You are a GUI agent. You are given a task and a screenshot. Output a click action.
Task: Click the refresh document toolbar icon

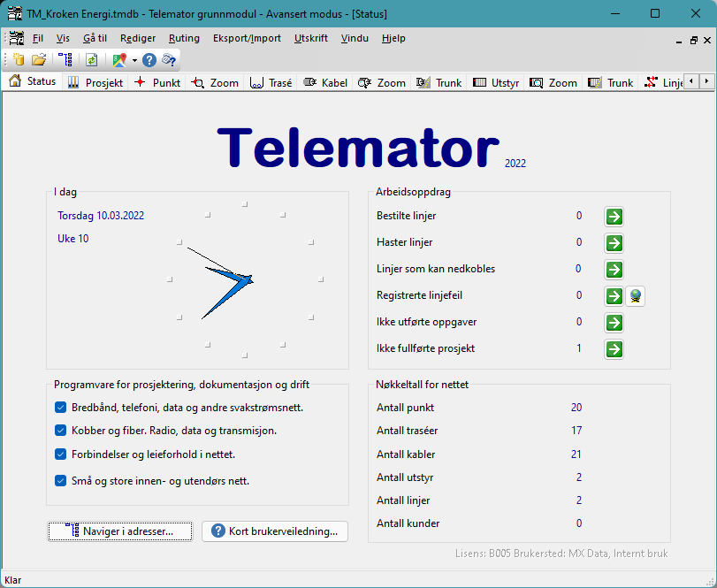click(x=91, y=60)
